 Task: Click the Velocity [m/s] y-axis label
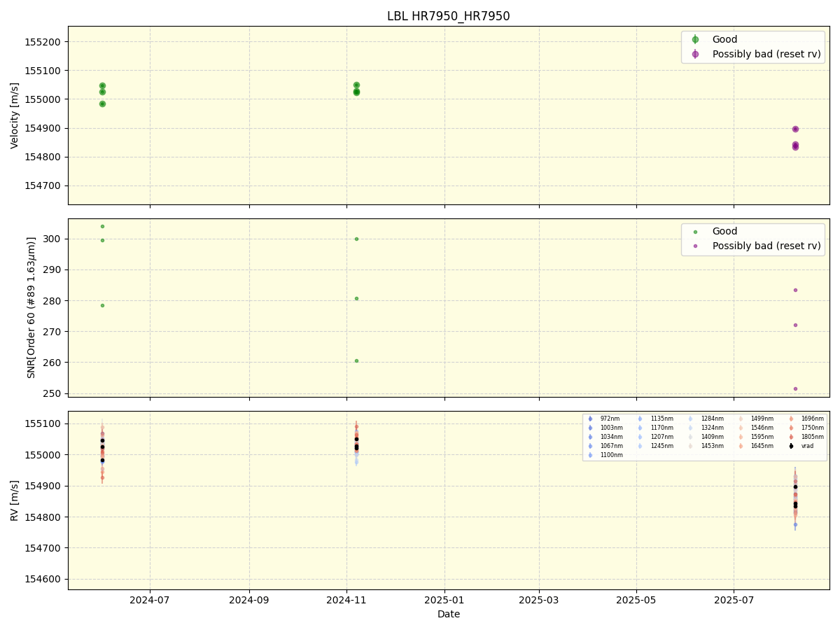tap(15, 115)
